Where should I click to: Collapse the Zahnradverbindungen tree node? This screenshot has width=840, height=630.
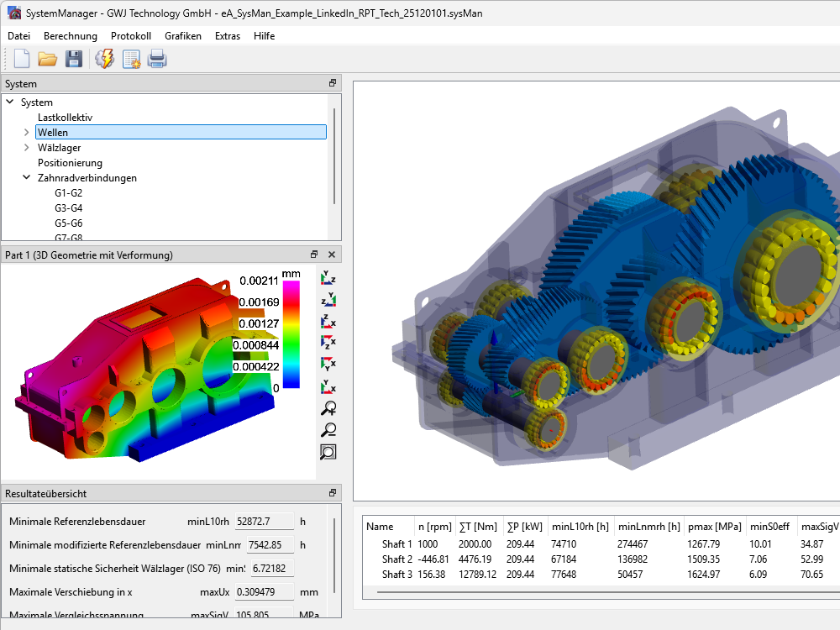coord(27,178)
